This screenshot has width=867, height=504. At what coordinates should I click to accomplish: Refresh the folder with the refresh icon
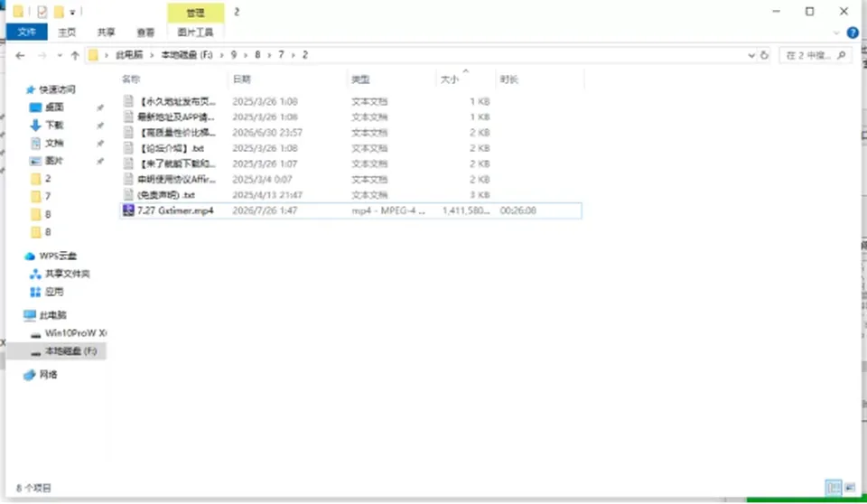[x=764, y=55]
